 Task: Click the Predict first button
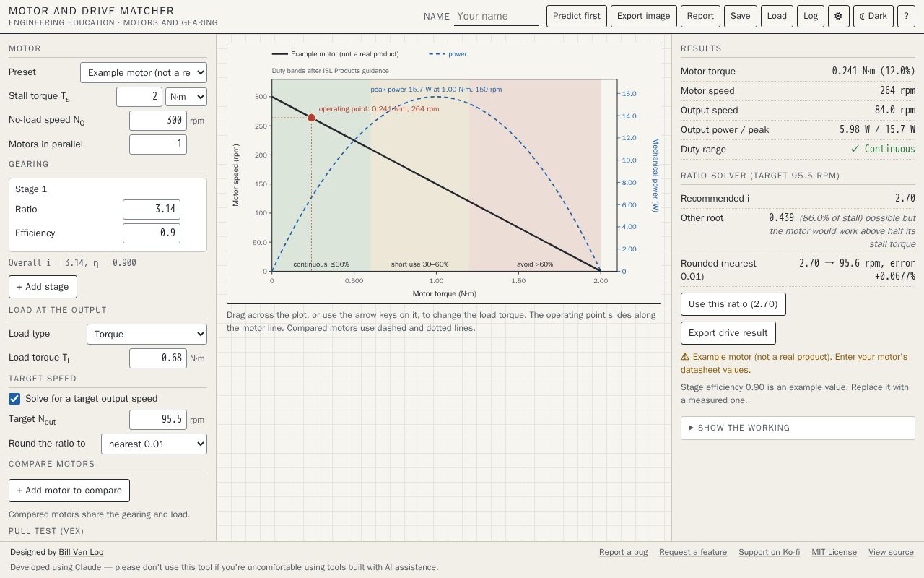577,16
